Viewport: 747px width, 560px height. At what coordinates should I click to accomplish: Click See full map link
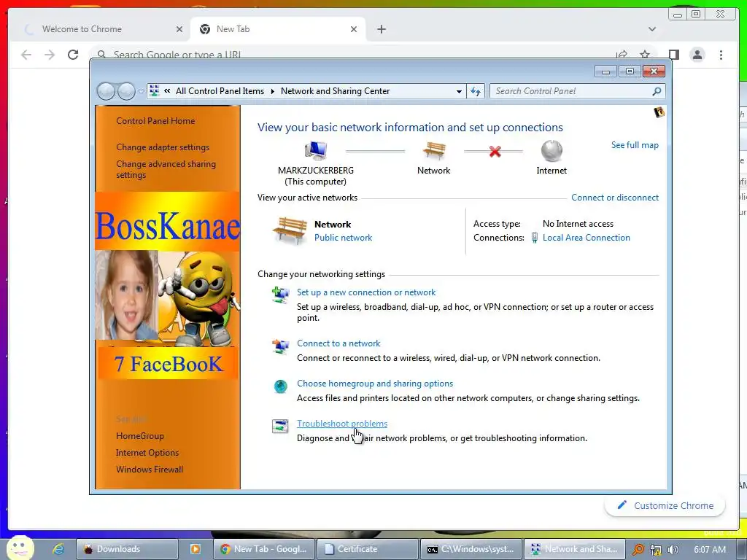click(x=635, y=145)
